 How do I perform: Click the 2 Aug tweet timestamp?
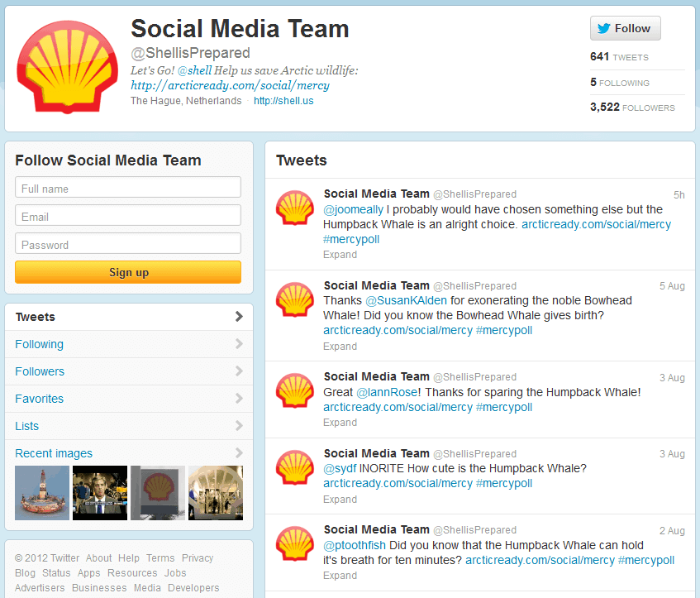(673, 530)
